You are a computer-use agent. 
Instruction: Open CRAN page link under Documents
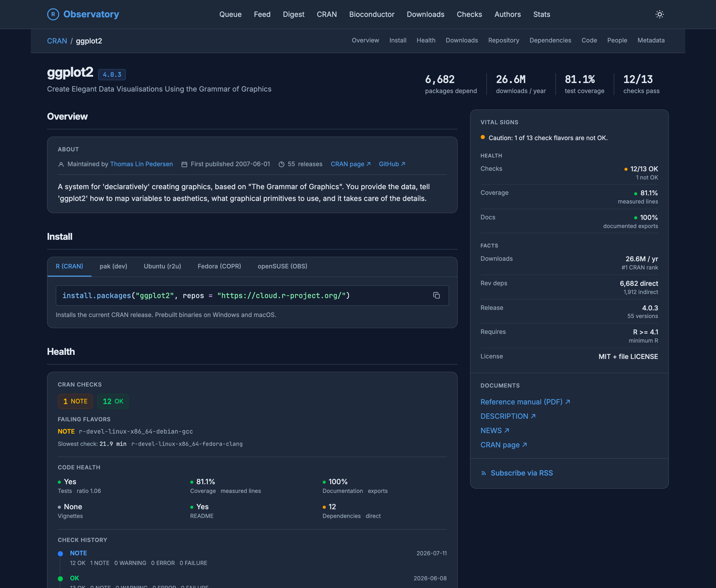(503, 445)
